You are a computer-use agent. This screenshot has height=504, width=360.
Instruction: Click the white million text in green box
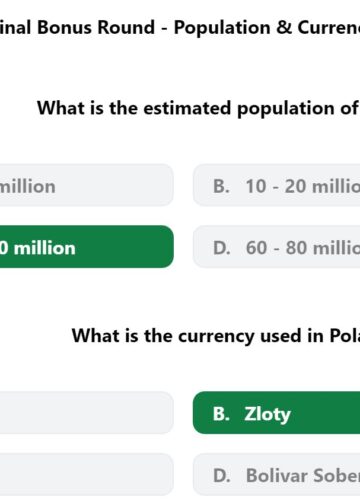coord(45,248)
